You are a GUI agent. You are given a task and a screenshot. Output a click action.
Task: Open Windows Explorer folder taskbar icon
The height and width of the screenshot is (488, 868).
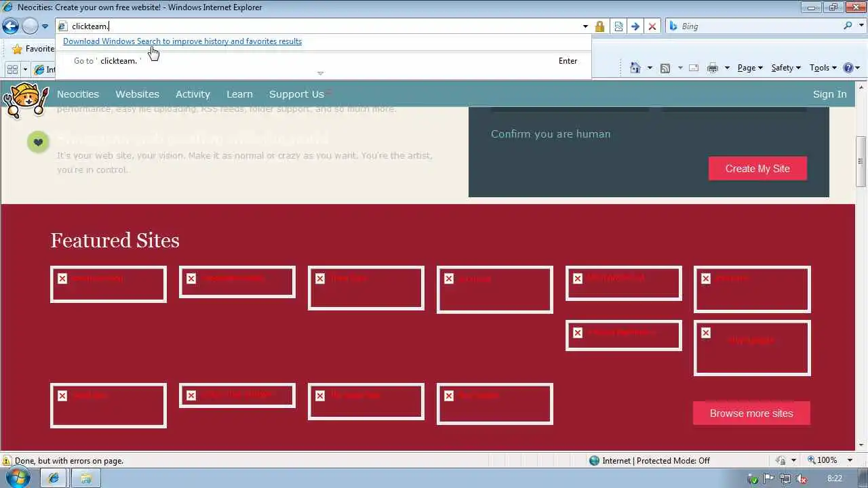click(x=86, y=479)
